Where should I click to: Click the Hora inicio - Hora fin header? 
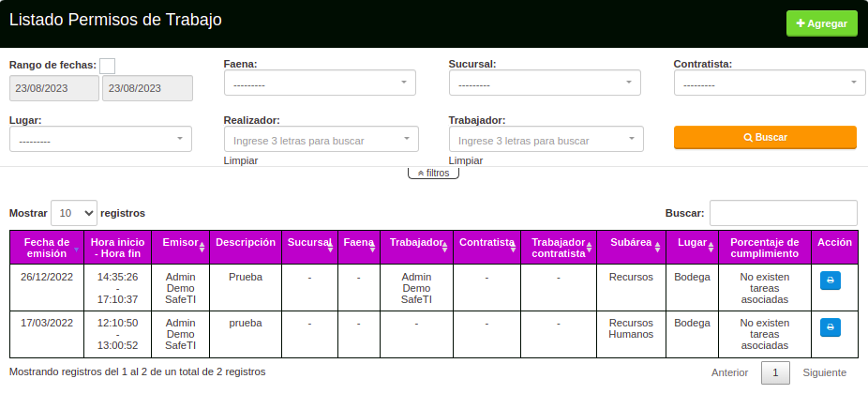117,248
